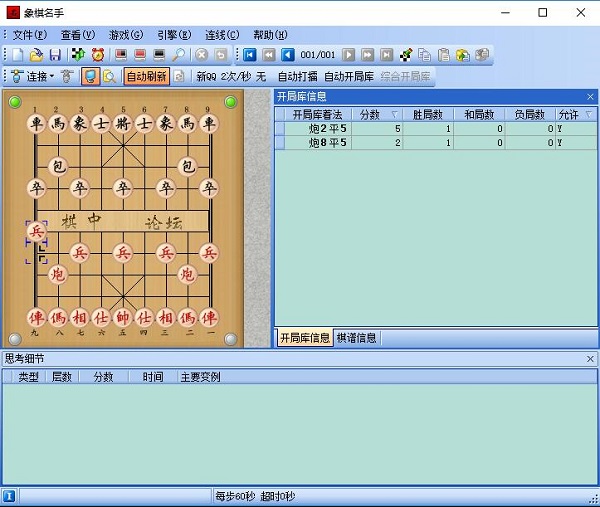Screen dimensions: 600x507
Task: Sort by the 允许 column header
Action: click(576, 114)
